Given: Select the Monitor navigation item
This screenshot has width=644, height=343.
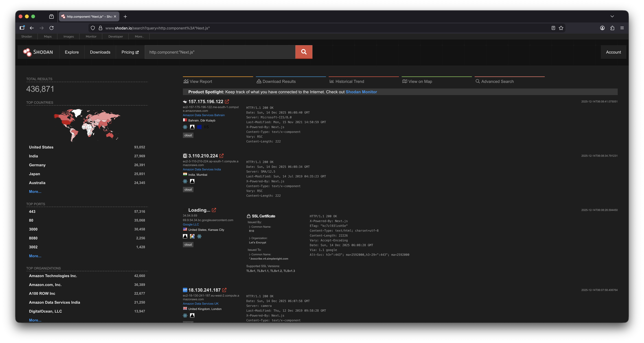Looking at the screenshot, I should [x=91, y=36].
